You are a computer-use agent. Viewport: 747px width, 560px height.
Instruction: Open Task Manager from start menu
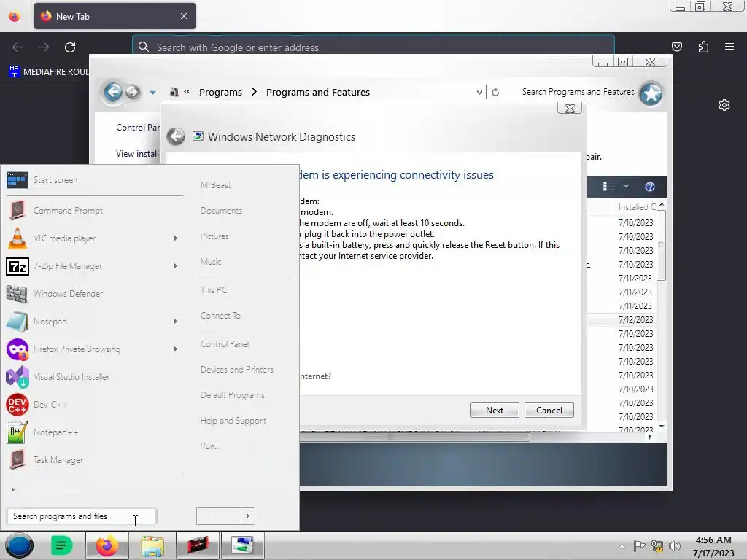[94, 459]
